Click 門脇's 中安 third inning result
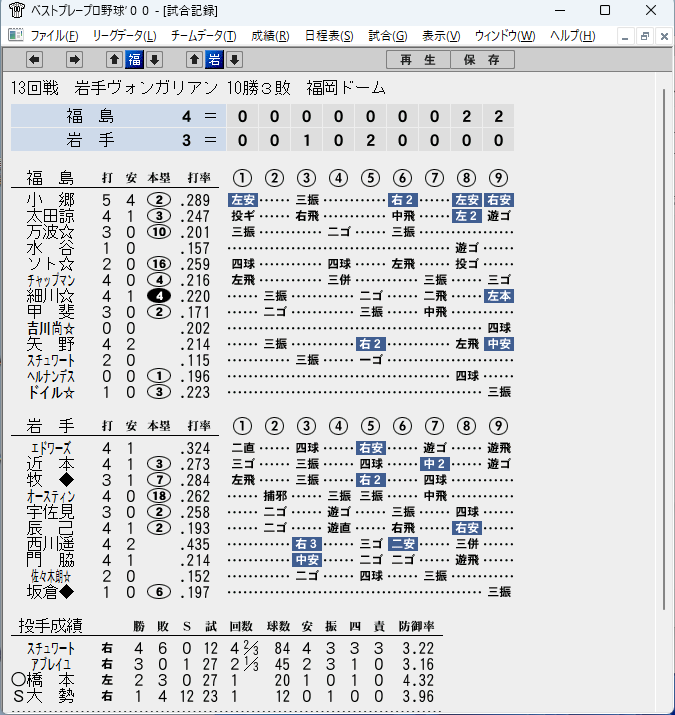The height and width of the screenshot is (715, 675). pos(307,560)
